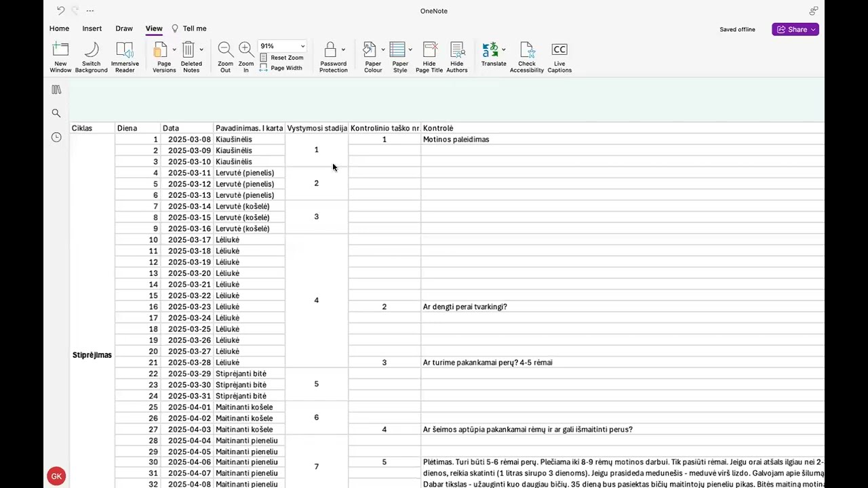Open a New Window

(x=60, y=57)
